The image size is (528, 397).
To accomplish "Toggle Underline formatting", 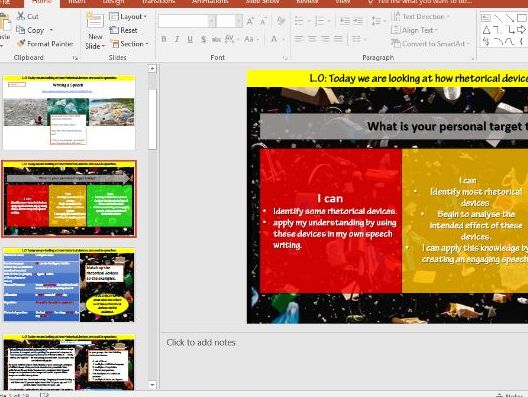I will point(190,39).
